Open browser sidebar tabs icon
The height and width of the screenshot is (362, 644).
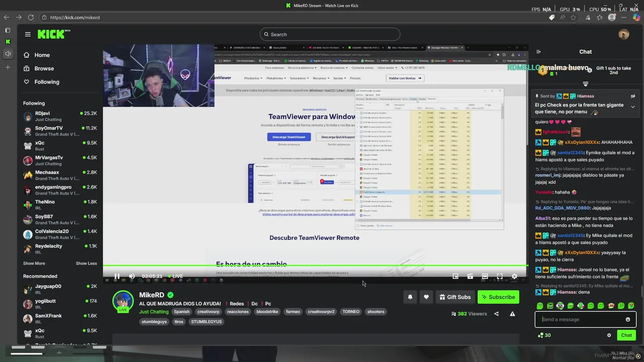tap(8, 30)
